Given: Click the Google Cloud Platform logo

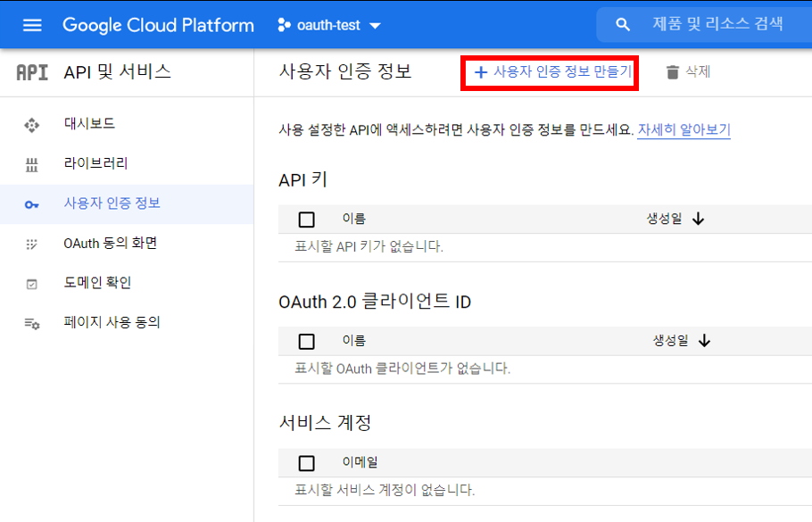Looking at the screenshot, I should [x=158, y=25].
